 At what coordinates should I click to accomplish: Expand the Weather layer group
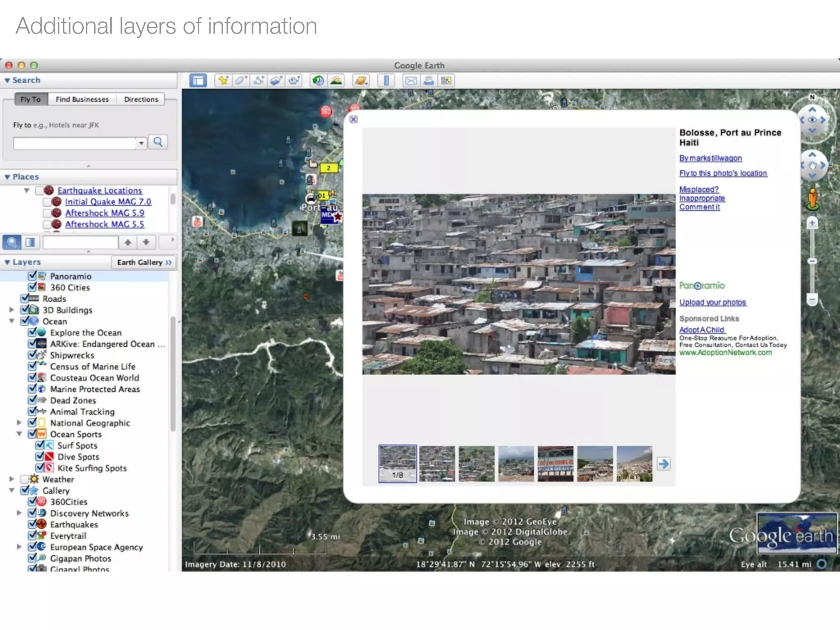(12, 479)
